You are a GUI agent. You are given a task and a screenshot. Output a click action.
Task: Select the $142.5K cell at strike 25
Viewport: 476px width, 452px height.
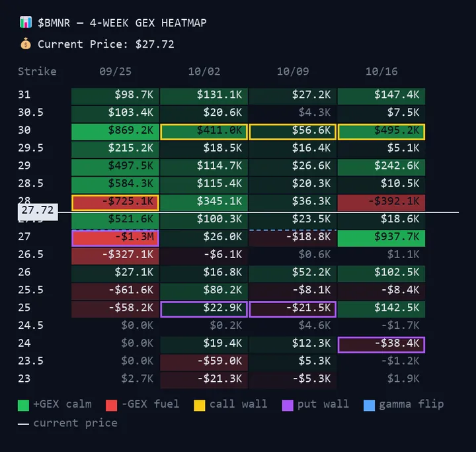coord(381,310)
